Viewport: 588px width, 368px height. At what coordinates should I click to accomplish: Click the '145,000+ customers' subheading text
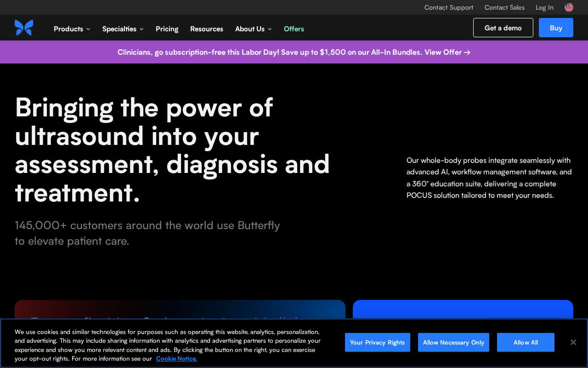(x=147, y=233)
